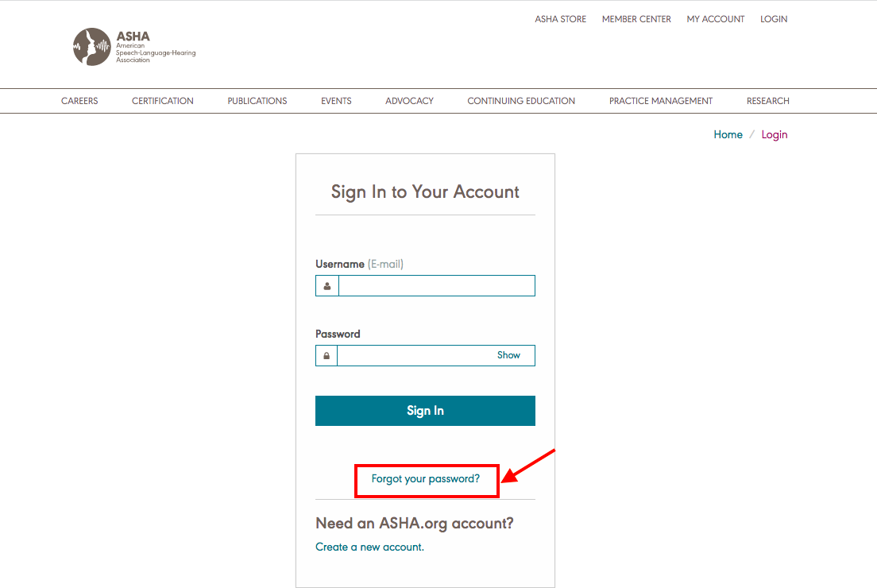Click the Sign In button

click(425, 411)
